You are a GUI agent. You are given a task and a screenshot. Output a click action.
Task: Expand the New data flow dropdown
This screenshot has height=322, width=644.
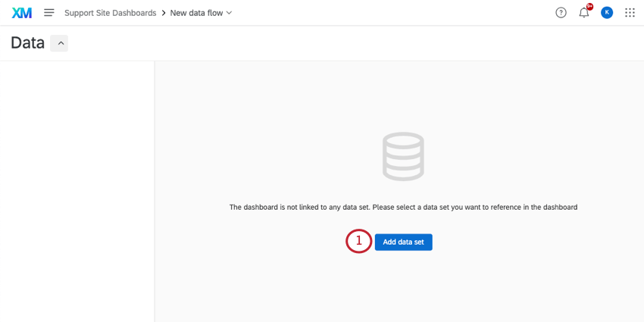pyautogui.click(x=202, y=13)
